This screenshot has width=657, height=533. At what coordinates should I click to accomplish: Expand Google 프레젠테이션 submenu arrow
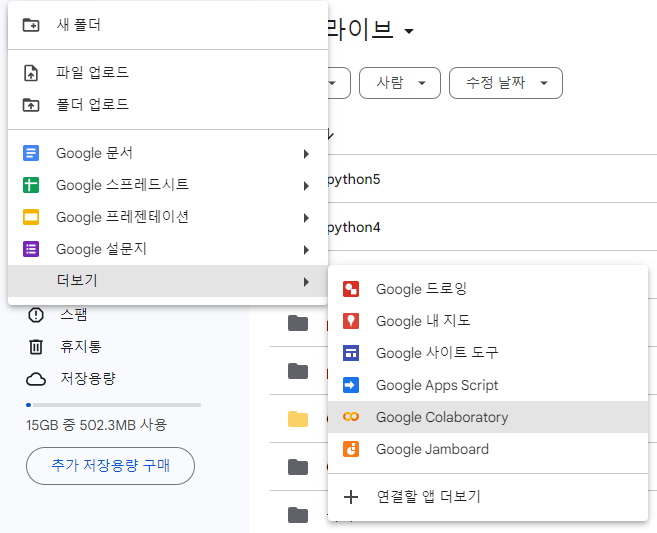pyautogui.click(x=306, y=218)
